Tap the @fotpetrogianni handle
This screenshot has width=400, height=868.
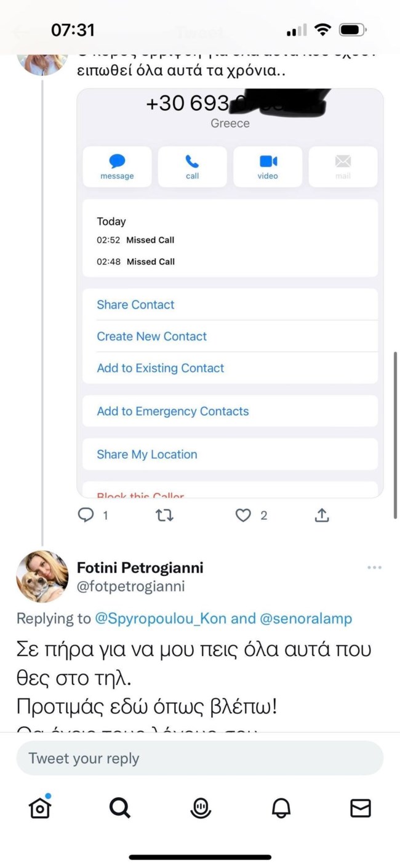tap(130, 586)
